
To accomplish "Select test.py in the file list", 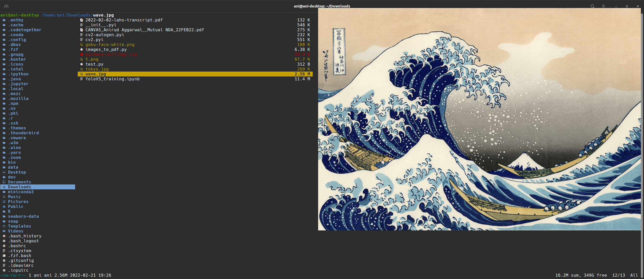I will [95, 64].
